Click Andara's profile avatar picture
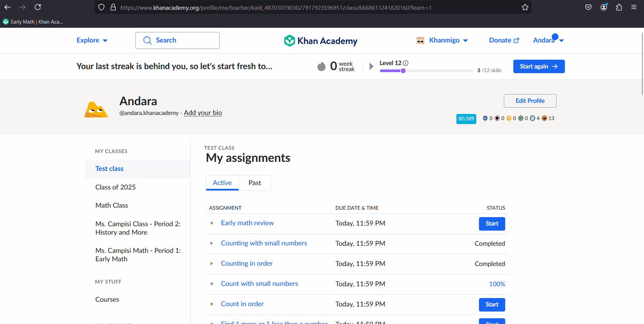The height and width of the screenshot is (324, 644). (x=96, y=108)
